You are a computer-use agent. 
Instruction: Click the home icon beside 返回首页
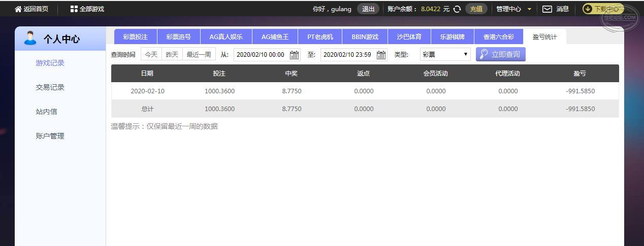point(18,9)
